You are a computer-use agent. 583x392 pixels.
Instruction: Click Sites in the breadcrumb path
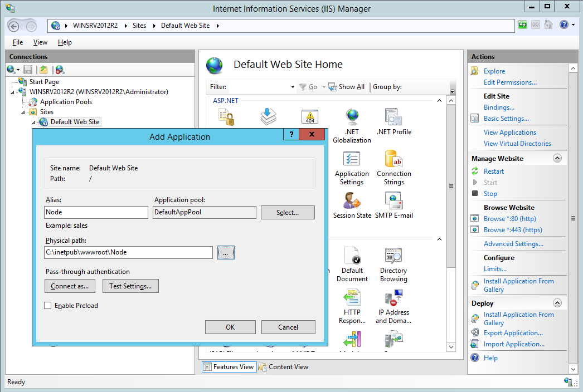coord(139,26)
